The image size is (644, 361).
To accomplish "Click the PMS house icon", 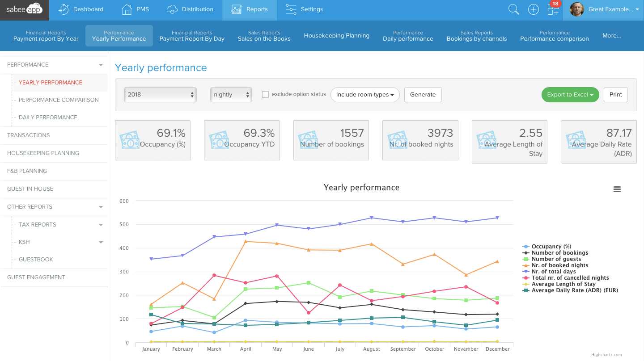I will (x=127, y=9).
